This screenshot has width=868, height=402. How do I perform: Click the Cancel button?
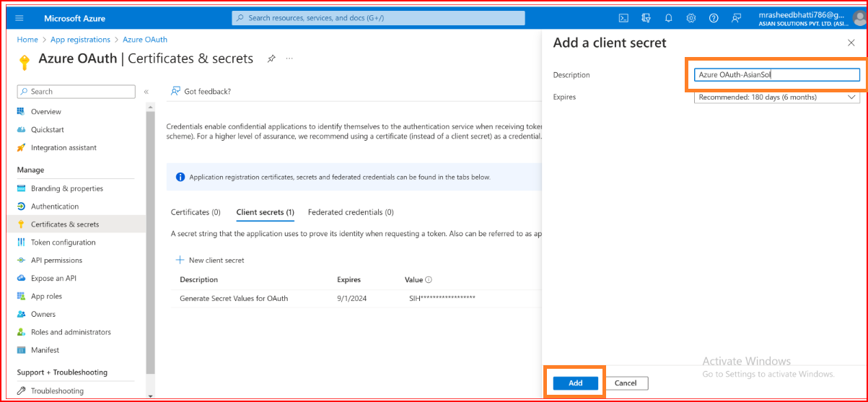[x=626, y=383]
